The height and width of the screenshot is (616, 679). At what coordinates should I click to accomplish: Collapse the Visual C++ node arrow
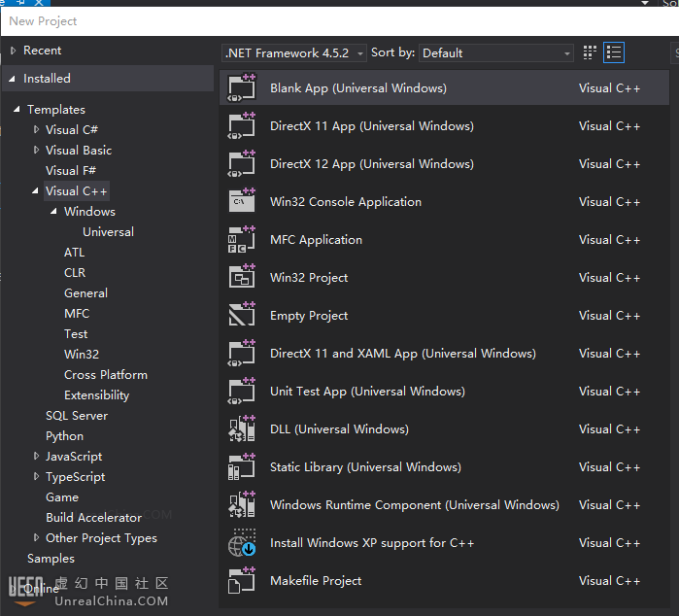coord(35,190)
